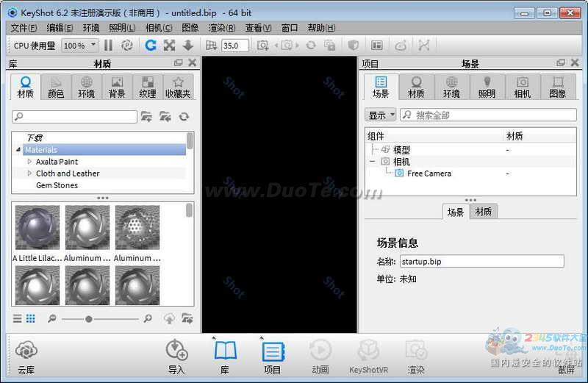Open KeyShotVR wizard
This screenshot has height=383, width=588.
coord(368,357)
